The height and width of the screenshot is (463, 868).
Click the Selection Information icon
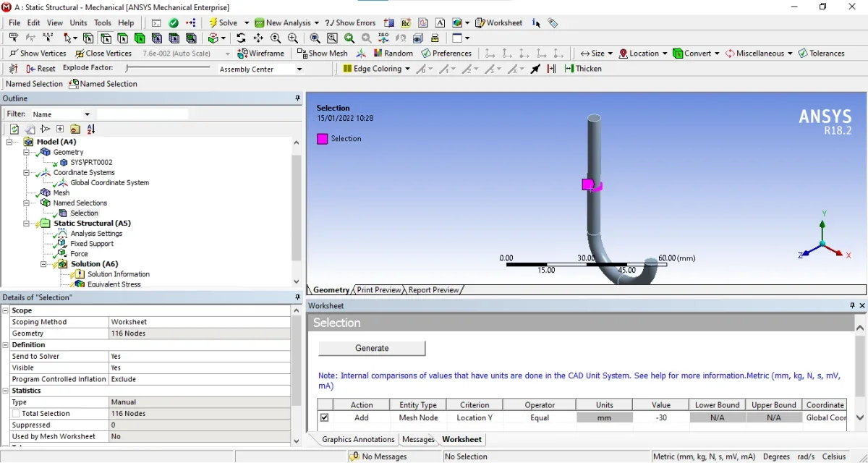pyautogui.click(x=536, y=22)
